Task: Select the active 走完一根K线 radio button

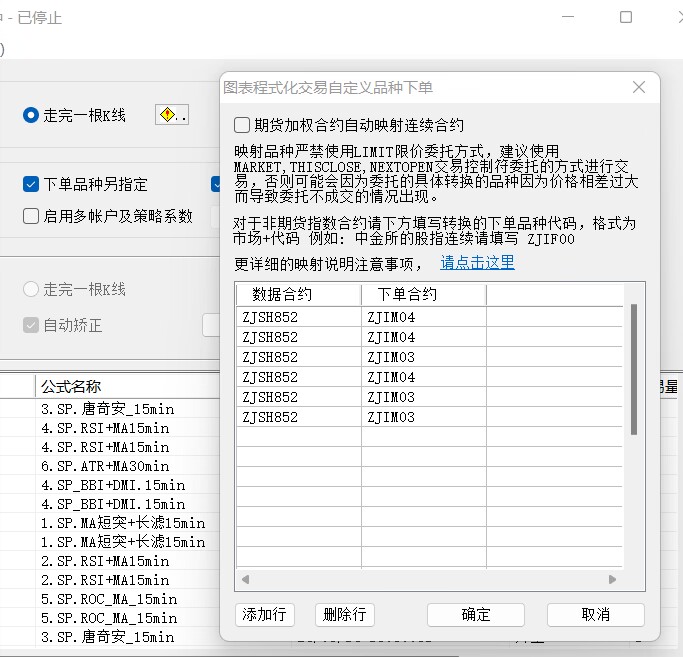Action: click(30, 115)
